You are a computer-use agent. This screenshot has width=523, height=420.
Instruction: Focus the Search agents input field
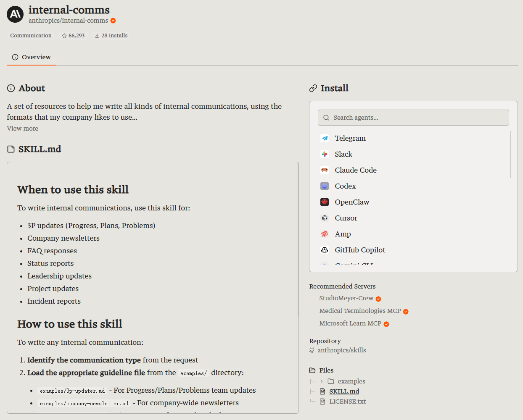pos(413,118)
